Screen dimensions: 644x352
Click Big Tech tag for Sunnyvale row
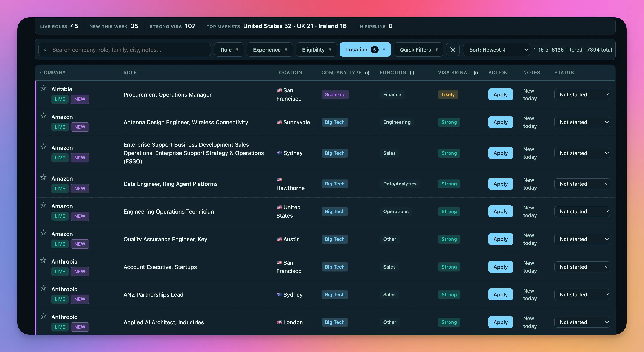(334, 122)
